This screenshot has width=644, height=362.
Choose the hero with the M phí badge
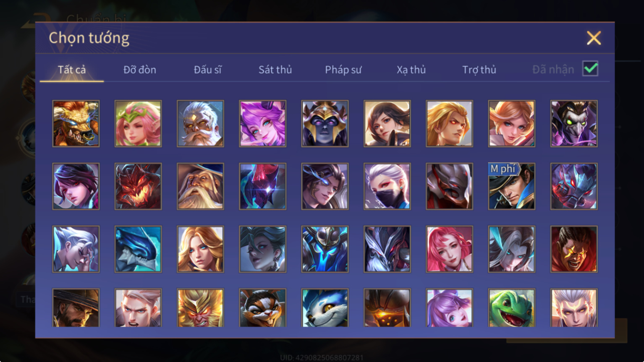point(511,186)
